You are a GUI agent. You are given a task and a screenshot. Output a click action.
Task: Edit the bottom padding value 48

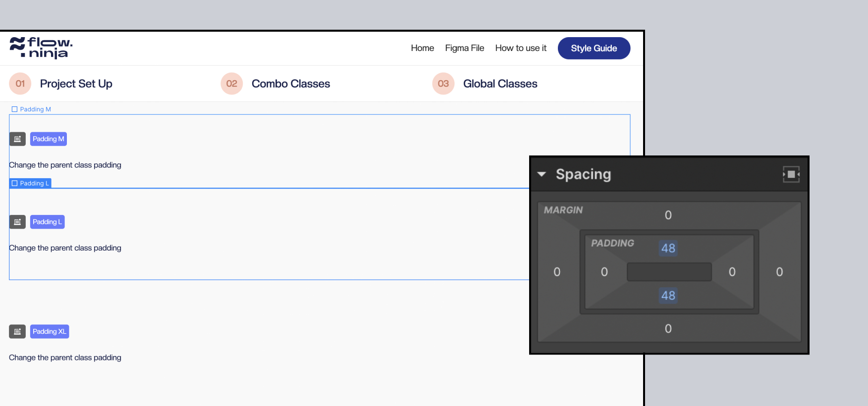[x=668, y=296]
